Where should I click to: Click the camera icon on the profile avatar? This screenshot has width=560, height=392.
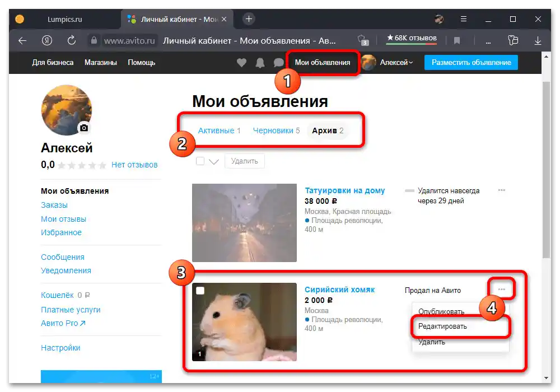[84, 128]
